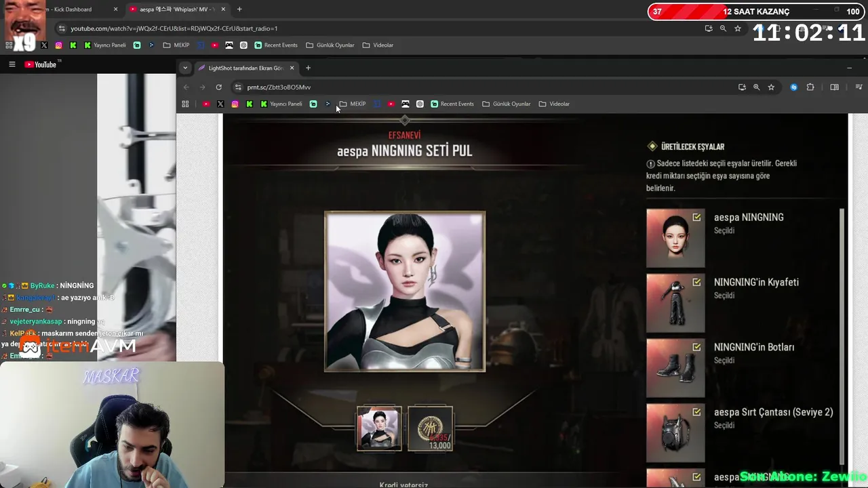The width and height of the screenshot is (868, 488).
Task: Click the ÜRETİLECEK EŞYALAR heading
Action: click(692, 146)
